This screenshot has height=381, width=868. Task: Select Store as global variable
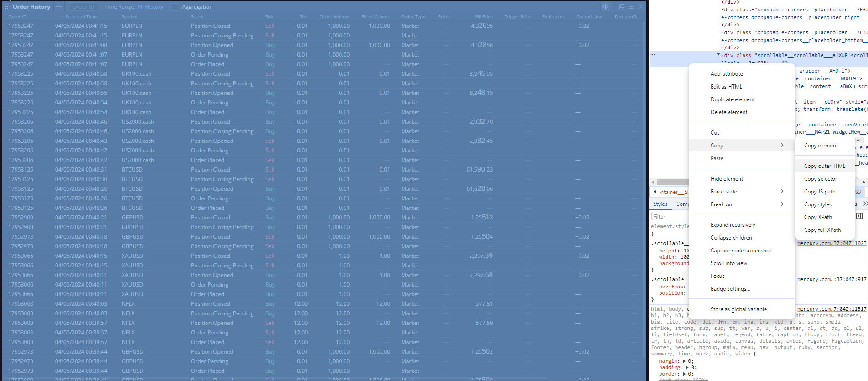click(742, 309)
